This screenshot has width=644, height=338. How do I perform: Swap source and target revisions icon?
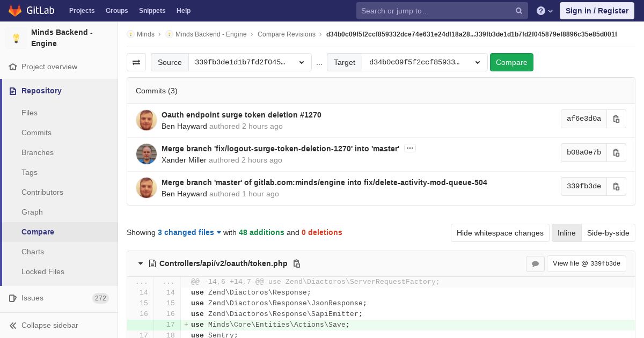pos(136,62)
